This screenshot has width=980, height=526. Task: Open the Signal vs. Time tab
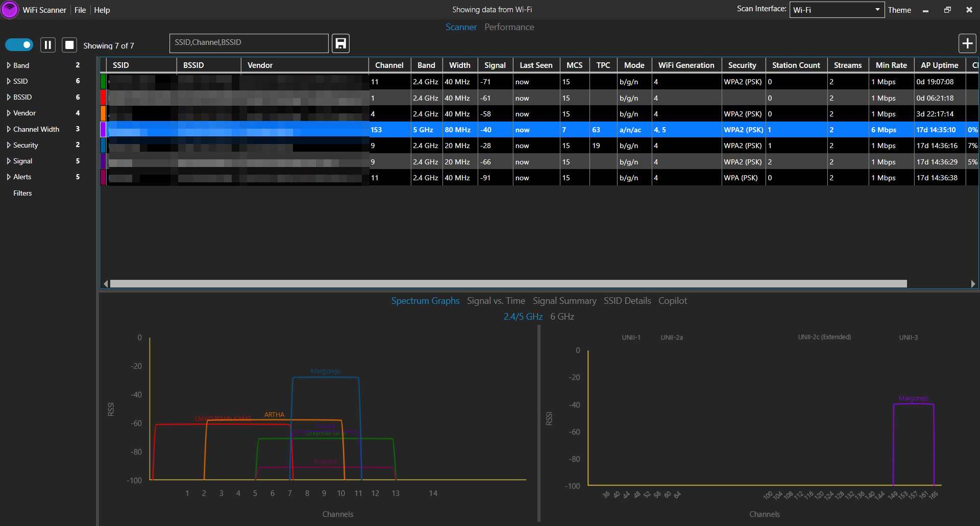pyautogui.click(x=496, y=301)
